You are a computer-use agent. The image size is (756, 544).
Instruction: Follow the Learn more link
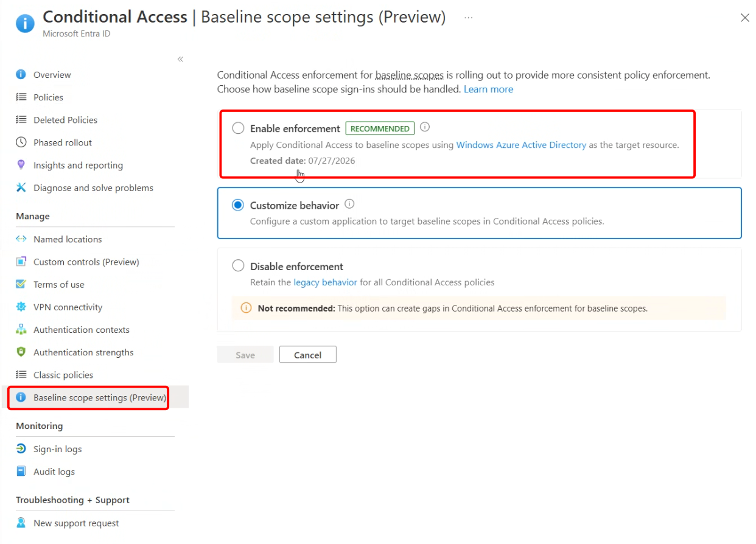click(488, 89)
